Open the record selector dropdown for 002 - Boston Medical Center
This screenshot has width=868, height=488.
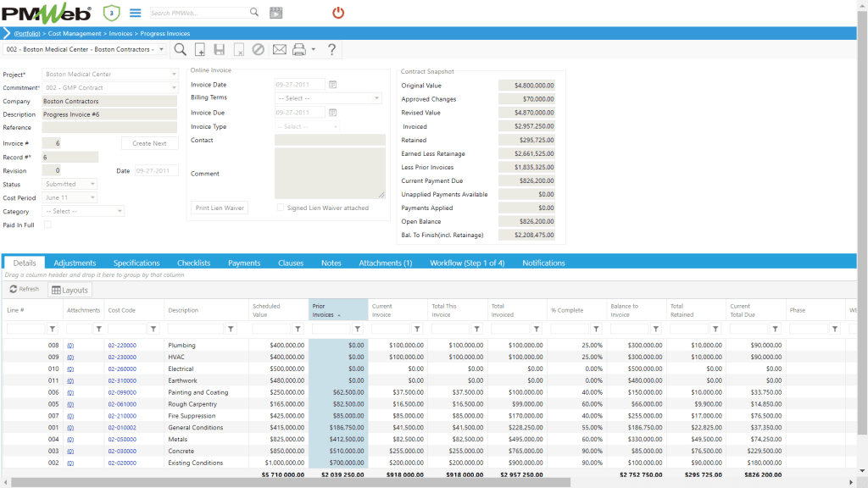point(161,49)
